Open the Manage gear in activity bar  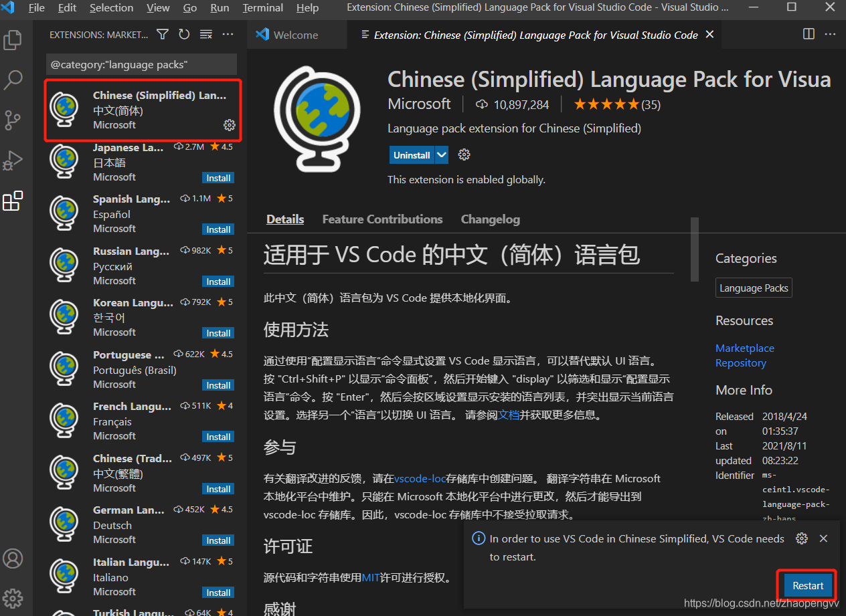(x=13, y=598)
